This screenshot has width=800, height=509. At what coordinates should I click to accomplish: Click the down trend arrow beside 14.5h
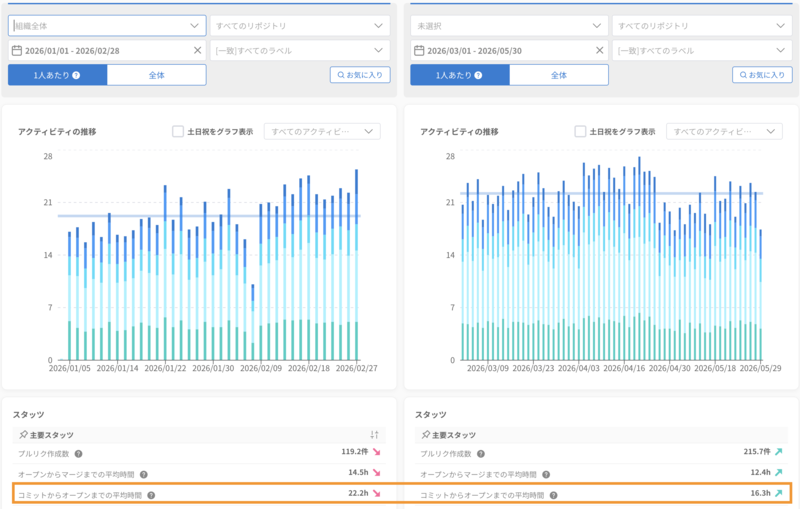377,473
